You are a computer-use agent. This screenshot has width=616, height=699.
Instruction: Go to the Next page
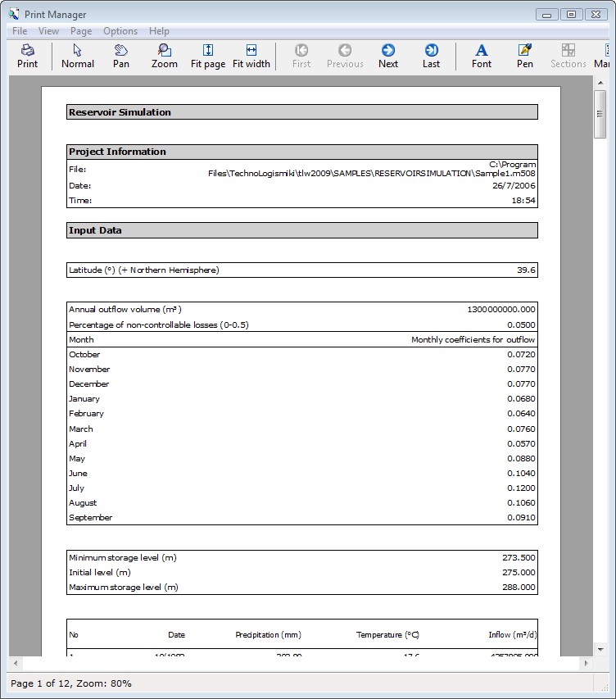click(388, 56)
